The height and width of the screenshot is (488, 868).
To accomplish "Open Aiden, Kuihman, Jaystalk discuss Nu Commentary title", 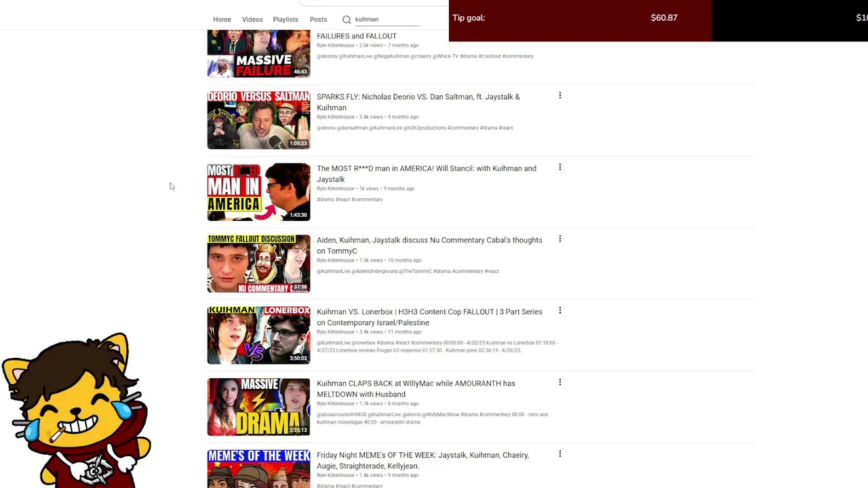I will click(429, 245).
